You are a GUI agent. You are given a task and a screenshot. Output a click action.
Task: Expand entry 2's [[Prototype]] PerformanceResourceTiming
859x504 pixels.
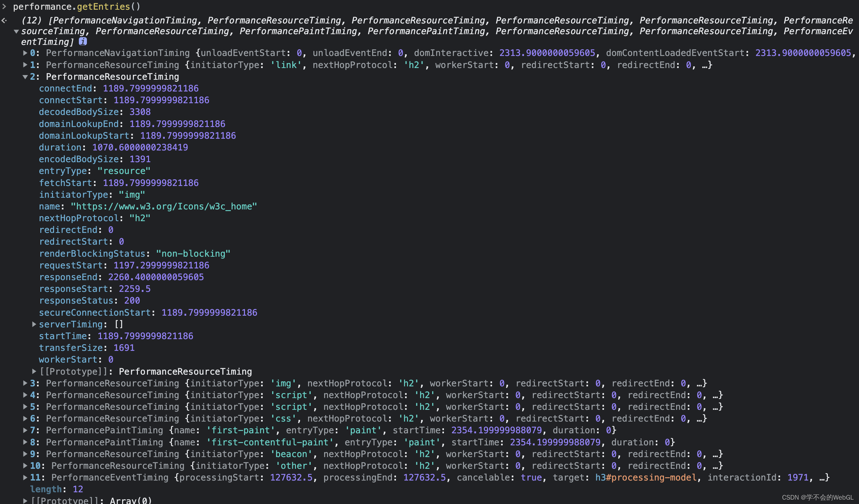coord(34,371)
